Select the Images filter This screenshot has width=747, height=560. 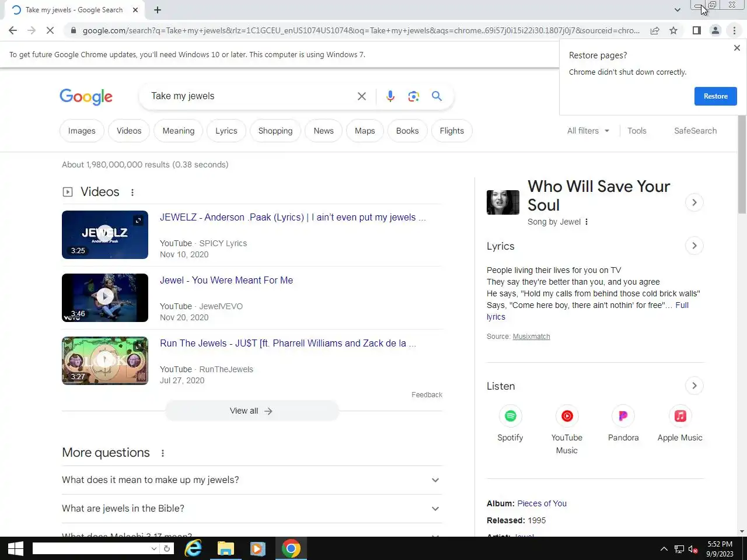(x=82, y=131)
